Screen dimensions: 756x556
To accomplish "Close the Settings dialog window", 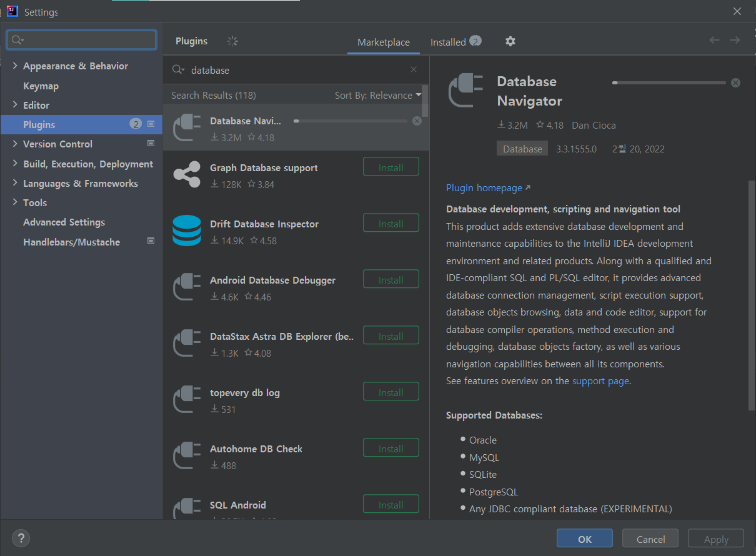I will click(x=737, y=11).
